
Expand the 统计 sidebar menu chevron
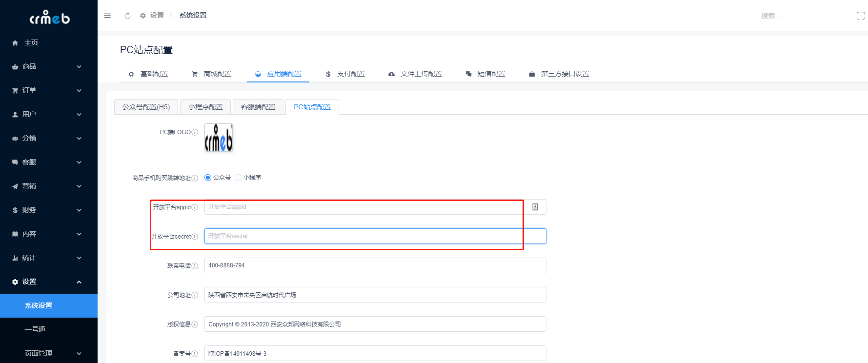point(79,258)
